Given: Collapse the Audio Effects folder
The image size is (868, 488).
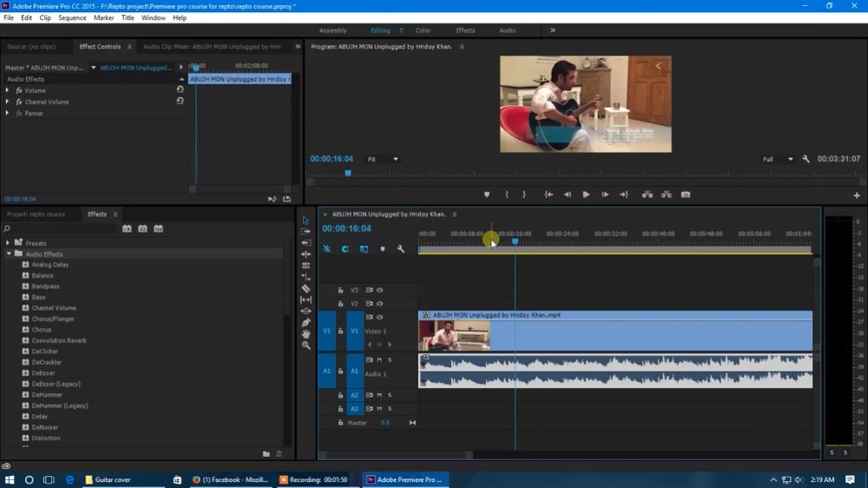Looking at the screenshot, I should (9, 254).
